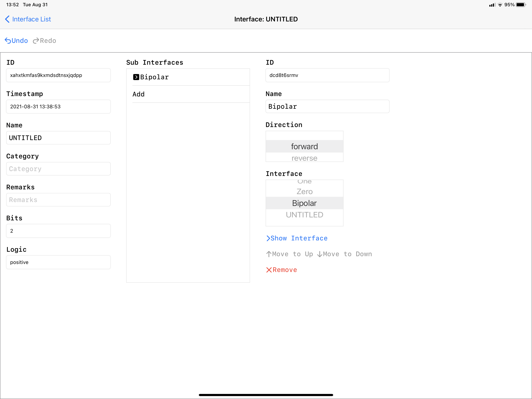Click the Bits value field
Viewport: 532px width, 399px height.
click(x=58, y=231)
